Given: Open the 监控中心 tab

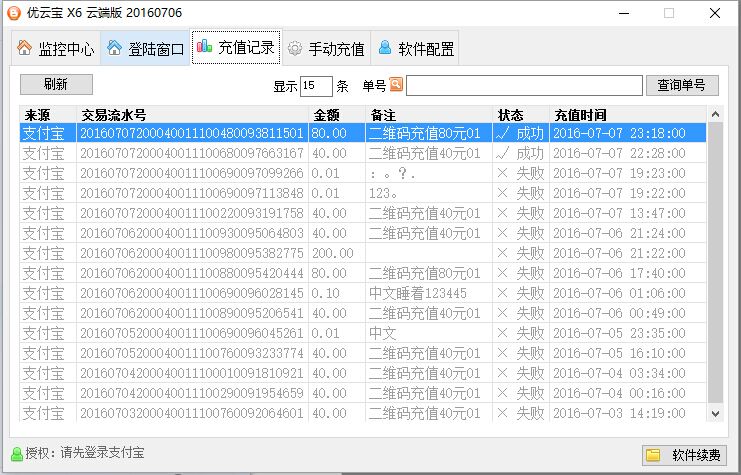Looking at the screenshot, I should (54, 48).
